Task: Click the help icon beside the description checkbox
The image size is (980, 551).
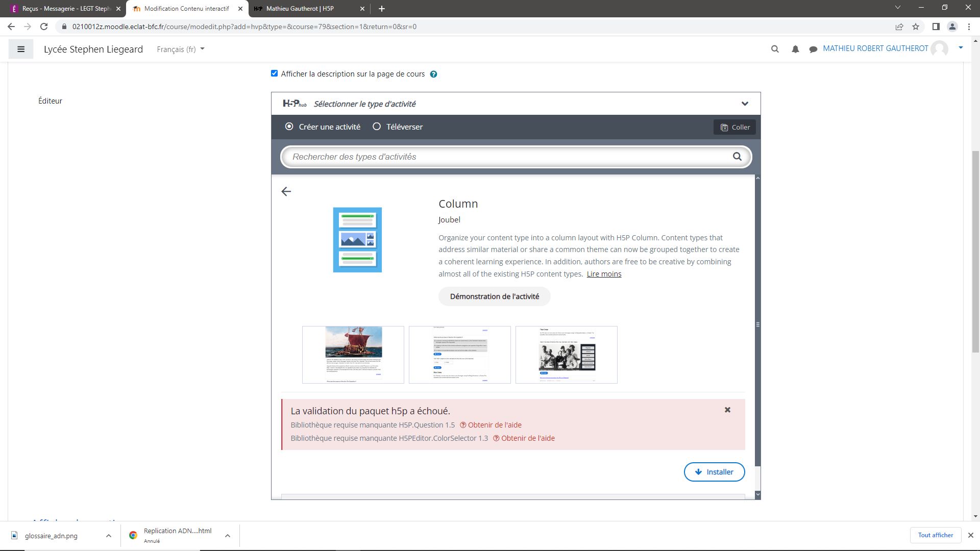Action: click(x=433, y=74)
